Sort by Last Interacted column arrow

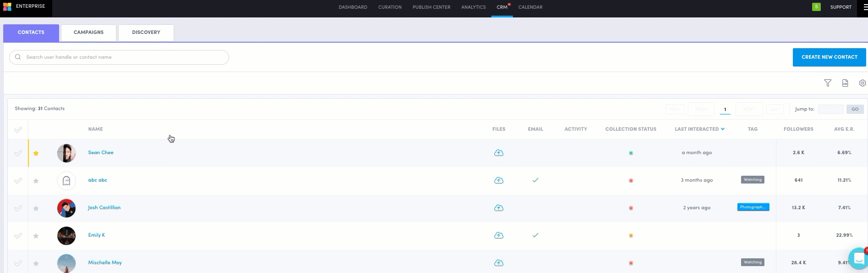(x=723, y=129)
